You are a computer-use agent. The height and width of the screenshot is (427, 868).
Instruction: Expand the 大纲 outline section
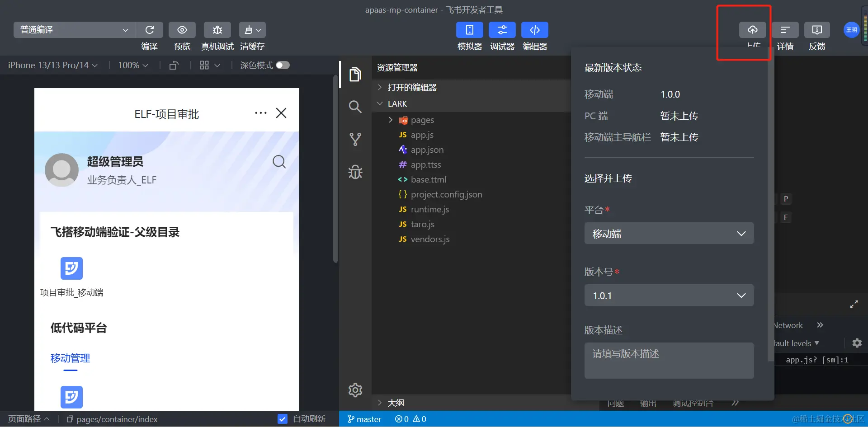pos(471,403)
